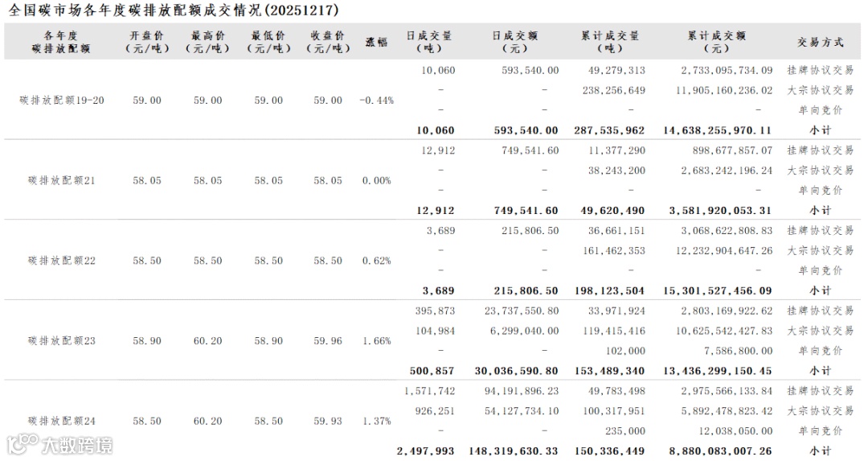This screenshot has height=461, width=868.
Task: Click the 碳排放配额21 row label
Action: [x=61, y=181]
